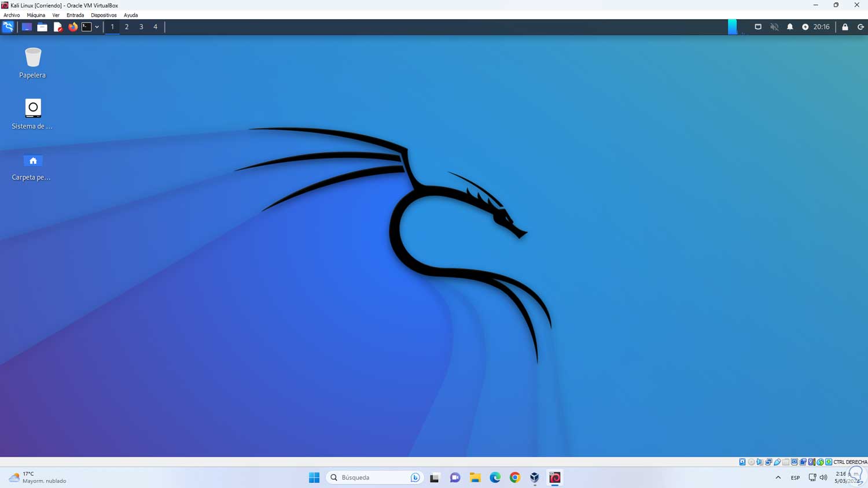Click the keyboard capture icon in VirtualBox status bar
The width and height of the screenshot is (868, 488).
(829, 462)
